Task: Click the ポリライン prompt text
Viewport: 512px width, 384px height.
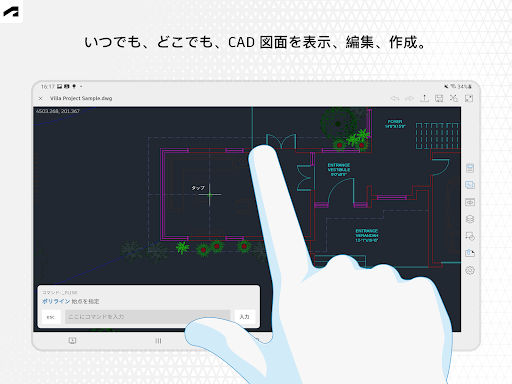Action: (x=56, y=301)
